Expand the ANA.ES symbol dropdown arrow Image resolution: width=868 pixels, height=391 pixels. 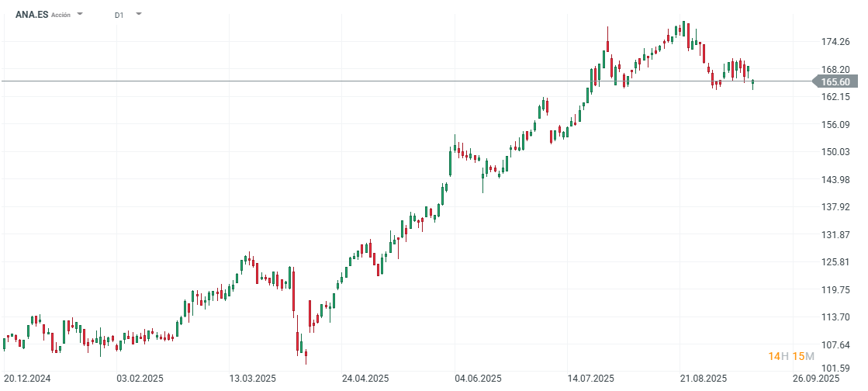tap(80, 14)
